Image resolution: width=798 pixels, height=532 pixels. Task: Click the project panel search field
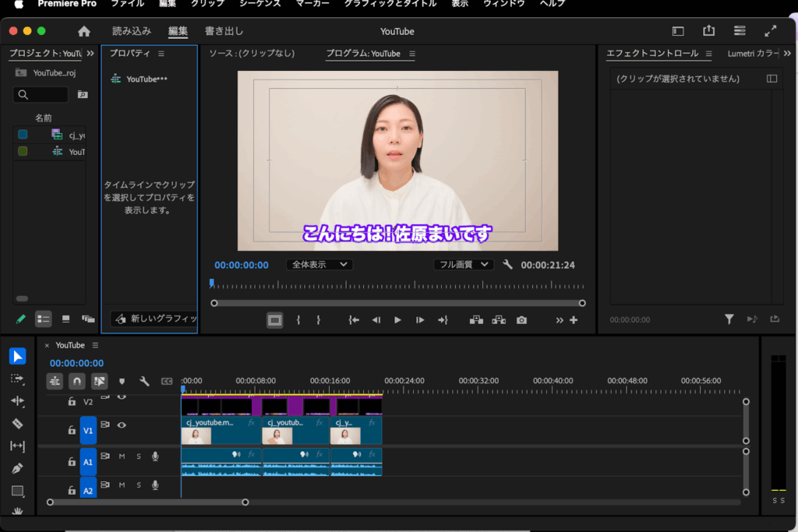pyautogui.click(x=41, y=94)
